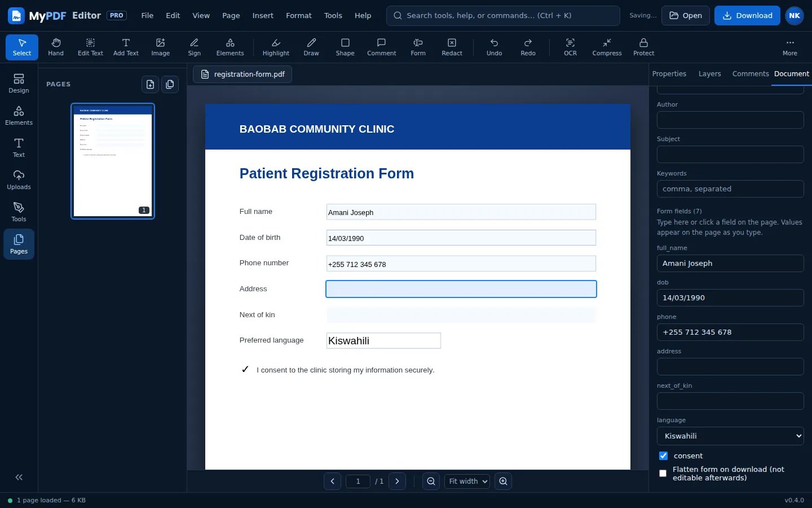The height and width of the screenshot is (508, 812).
Task: Focus the search tools and commands box
Action: click(x=503, y=16)
